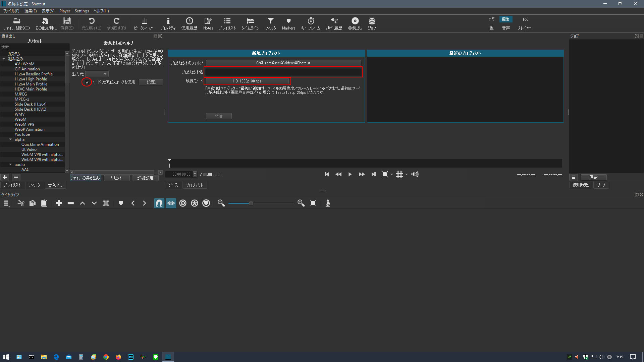
Task: Open the ジョブ toolbar icon
Action: click(x=372, y=24)
